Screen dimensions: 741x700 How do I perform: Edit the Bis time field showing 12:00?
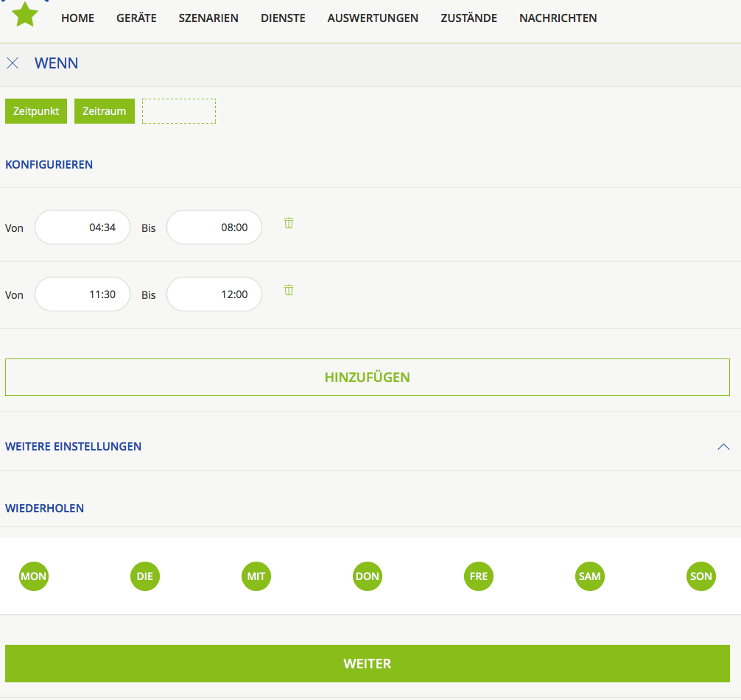(214, 294)
